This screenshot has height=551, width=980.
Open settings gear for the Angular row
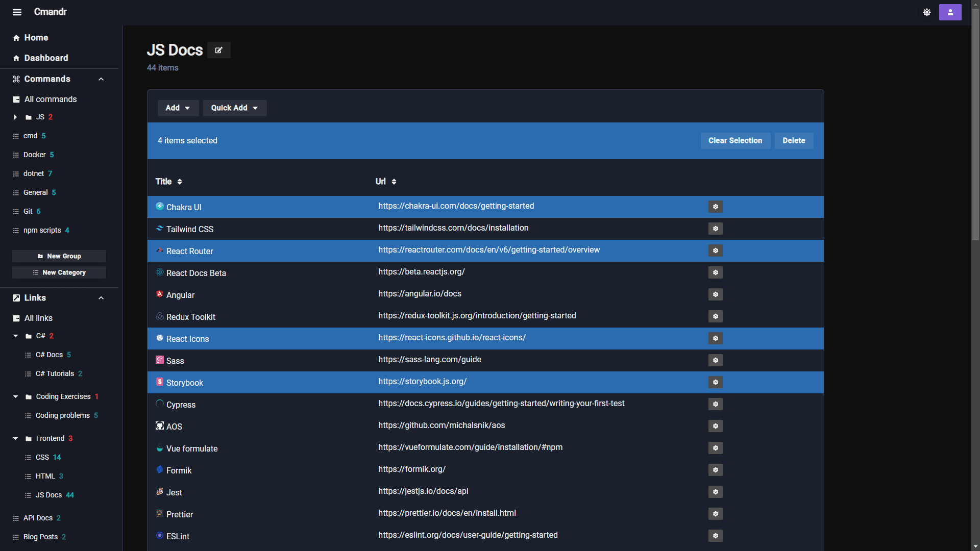coord(715,294)
